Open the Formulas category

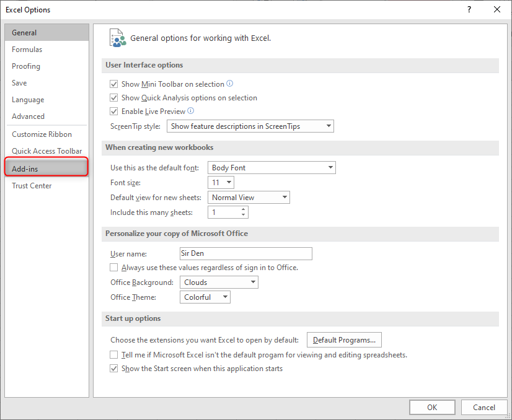46,50
